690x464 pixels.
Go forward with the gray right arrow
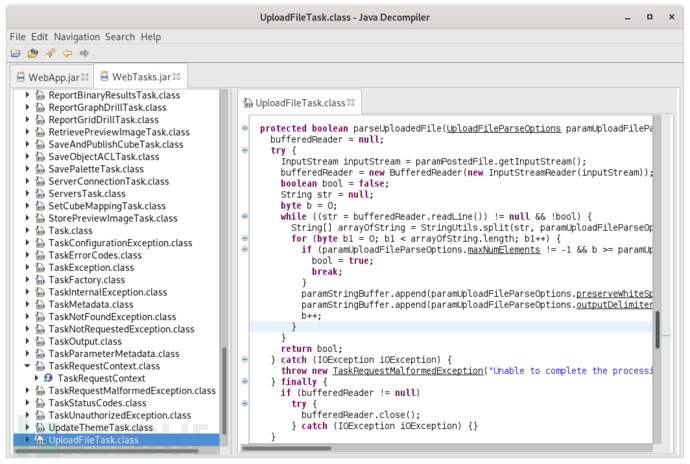coord(84,53)
